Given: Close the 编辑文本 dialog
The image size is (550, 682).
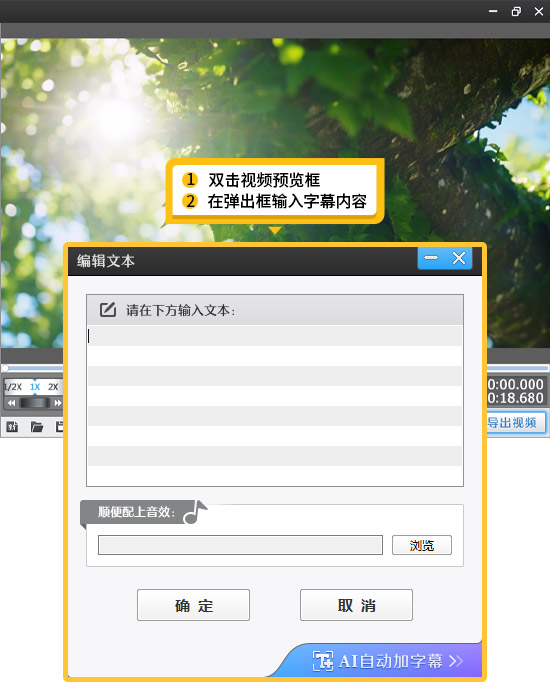Looking at the screenshot, I should point(459,258).
